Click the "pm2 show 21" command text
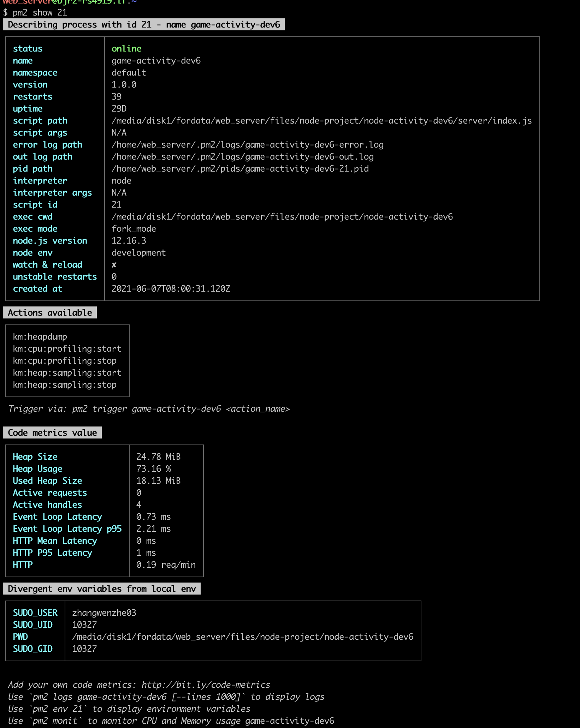The image size is (580, 728). click(x=40, y=13)
